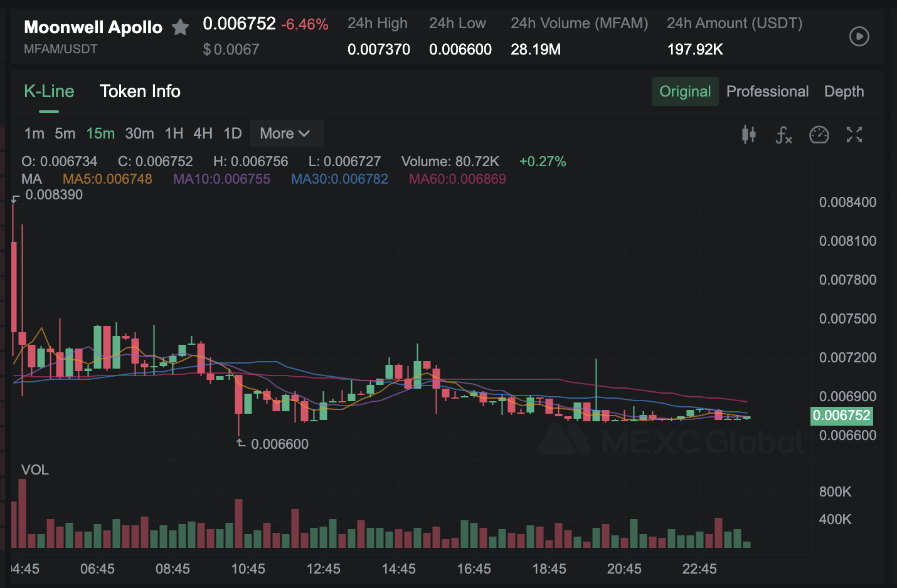The width and height of the screenshot is (897, 588).
Task: Open the chart settings gauge icon
Action: tap(819, 134)
